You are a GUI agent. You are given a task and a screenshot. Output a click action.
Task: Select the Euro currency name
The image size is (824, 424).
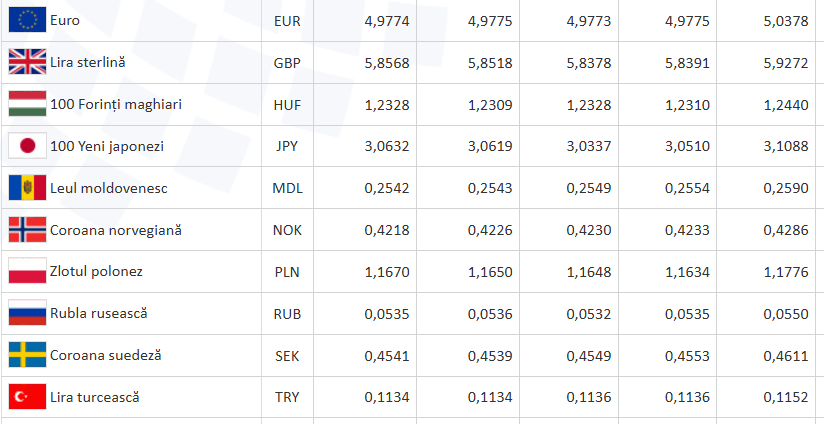(65, 20)
